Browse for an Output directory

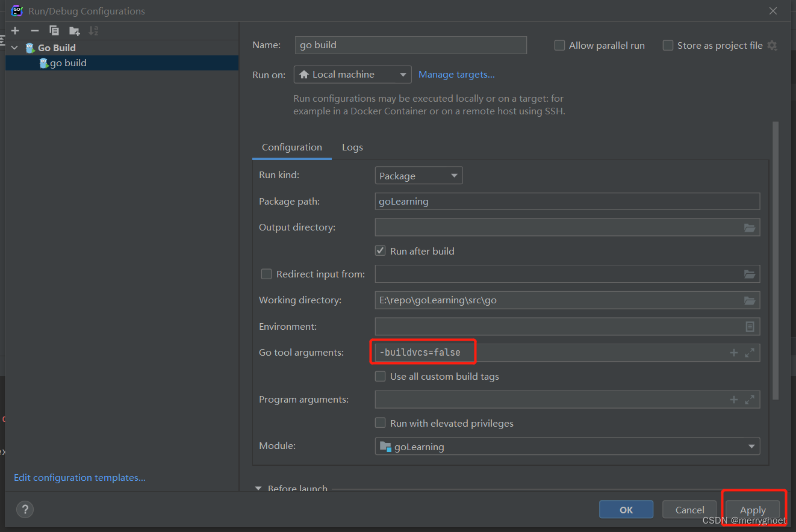point(750,227)
